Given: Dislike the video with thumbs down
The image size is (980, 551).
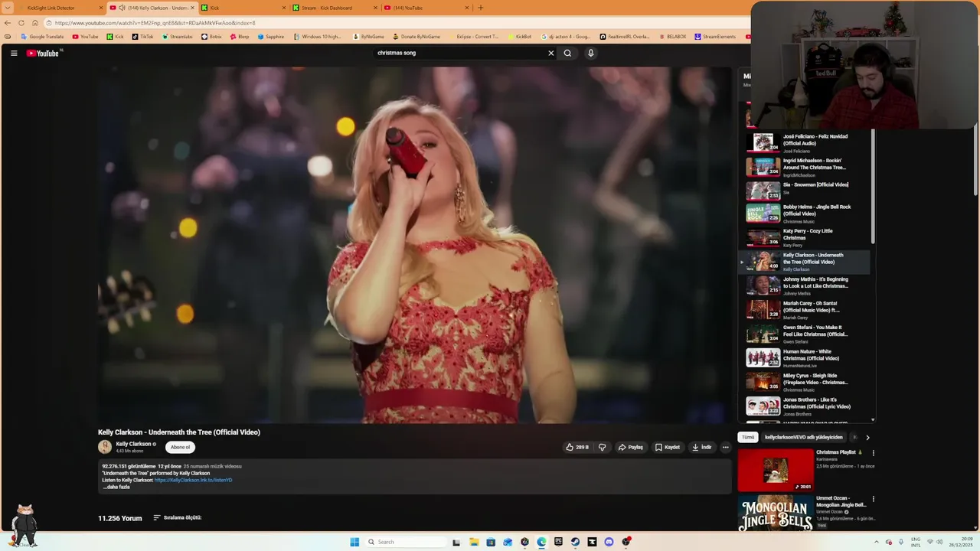Looking at the screenshot, I should click(x=602, y=447).
